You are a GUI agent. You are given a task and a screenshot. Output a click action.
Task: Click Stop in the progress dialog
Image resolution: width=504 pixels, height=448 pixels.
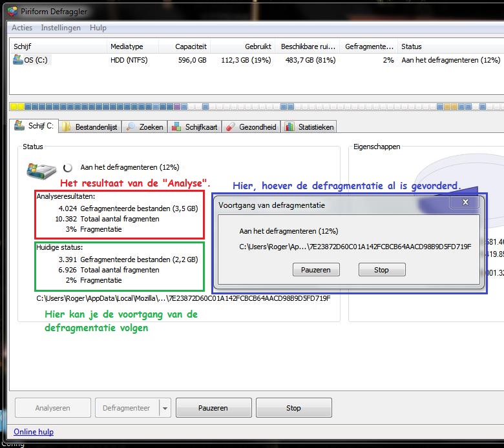pyautogui.click(x=382, y=270)
